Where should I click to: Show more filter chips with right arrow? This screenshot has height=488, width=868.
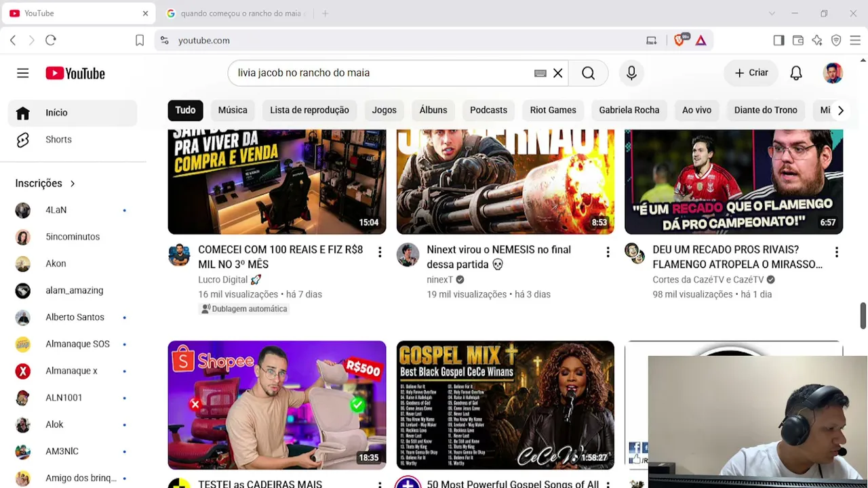[x=840, y=110]
